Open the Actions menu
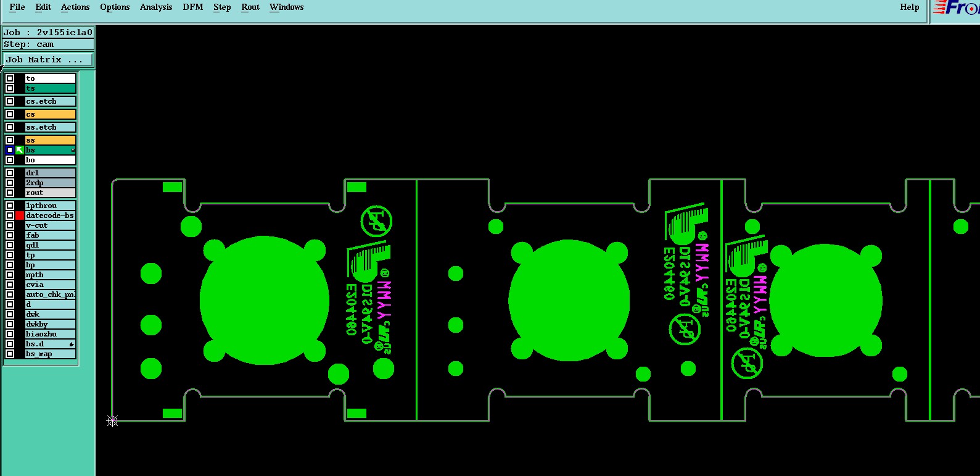Viewport: 980px width, 476px height. [75, 7]
